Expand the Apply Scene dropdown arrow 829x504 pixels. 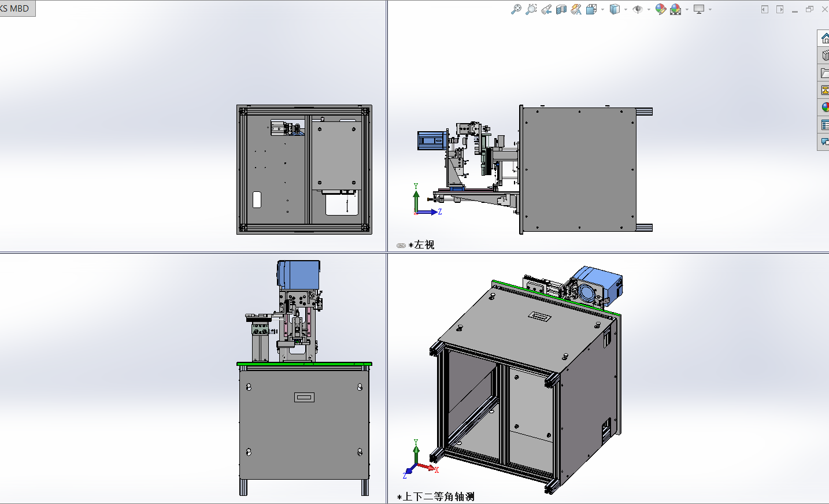pos(687,9)
